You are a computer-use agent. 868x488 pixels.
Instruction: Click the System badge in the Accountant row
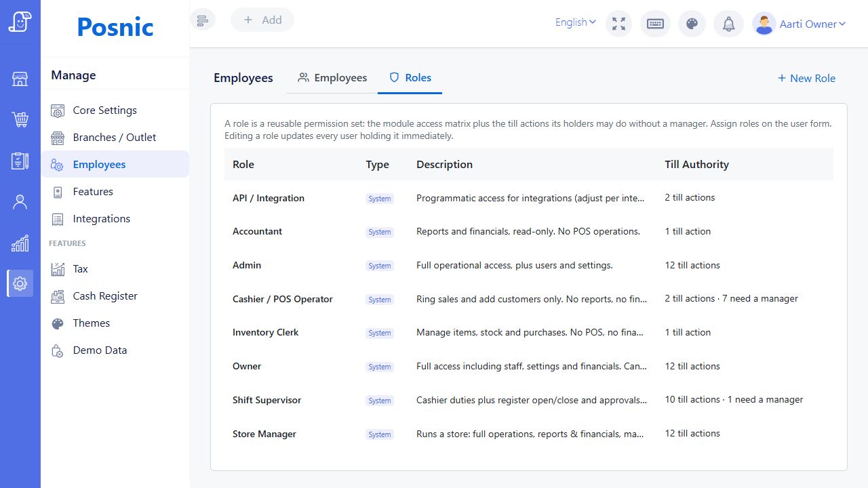click(x=380, y=232)
